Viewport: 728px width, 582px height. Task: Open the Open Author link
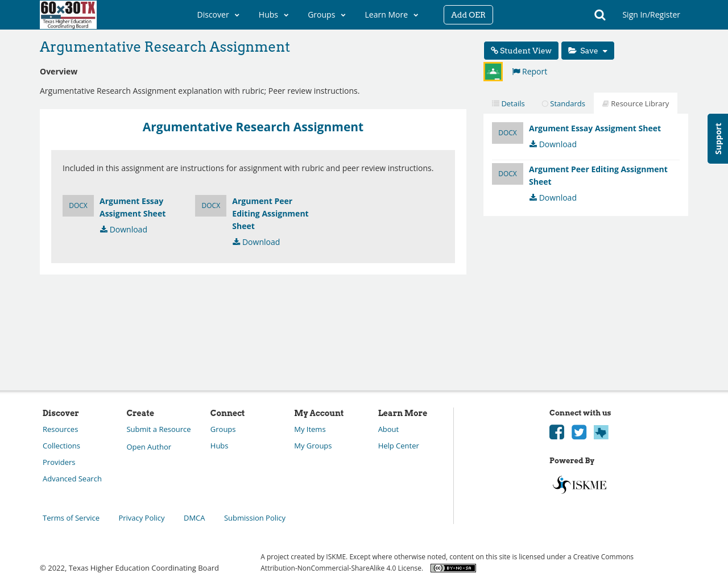pos(149,447)
